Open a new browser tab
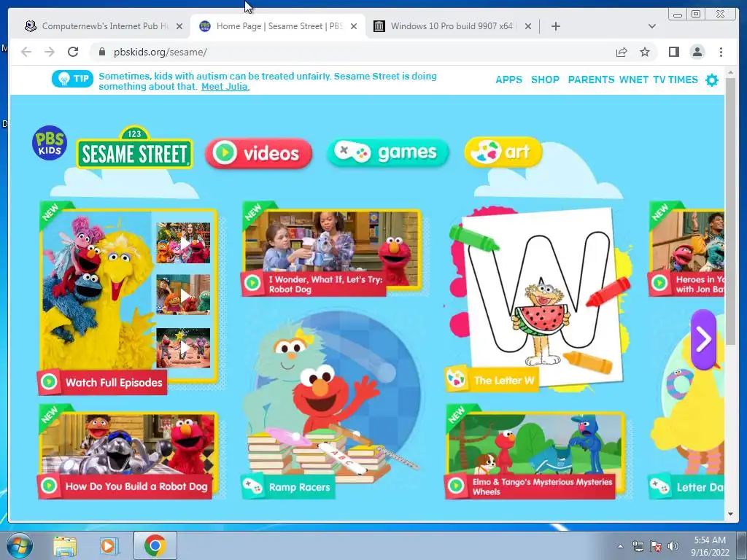This screenshot has width=747, height=560. (x=555, y=27)
